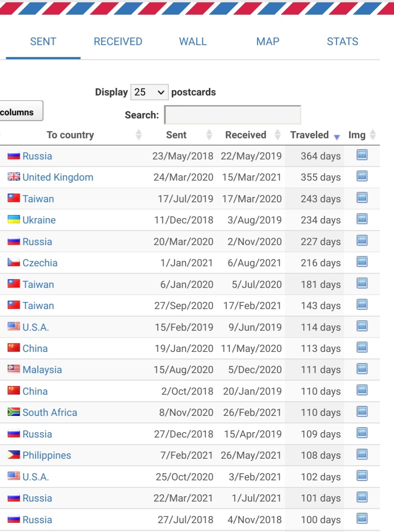This screenshot has height=532, width=394.
Task: Click the columns button
Action: [20, 112]
